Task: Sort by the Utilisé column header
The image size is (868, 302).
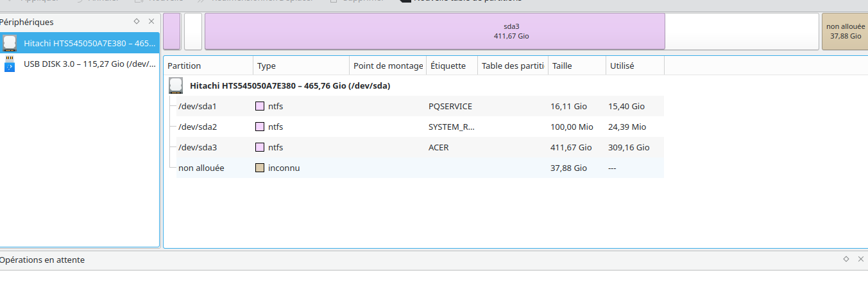Action: point(634,66)
